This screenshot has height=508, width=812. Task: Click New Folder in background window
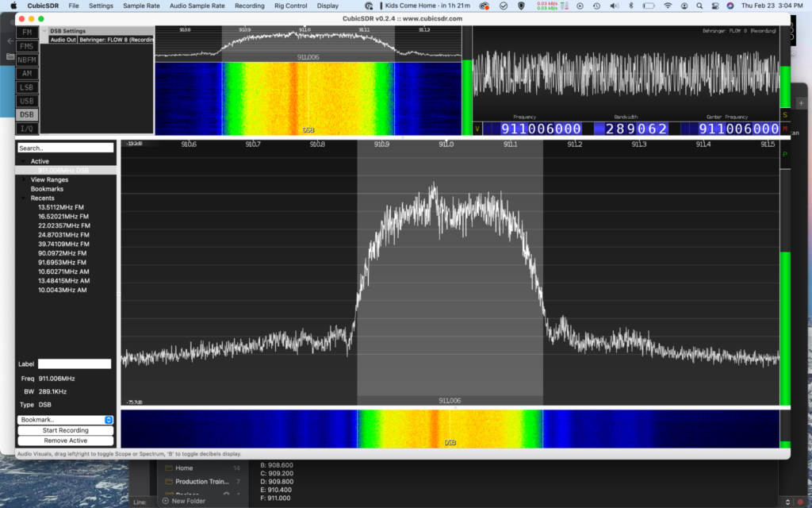pyautogui.click(x=184, y=502)
